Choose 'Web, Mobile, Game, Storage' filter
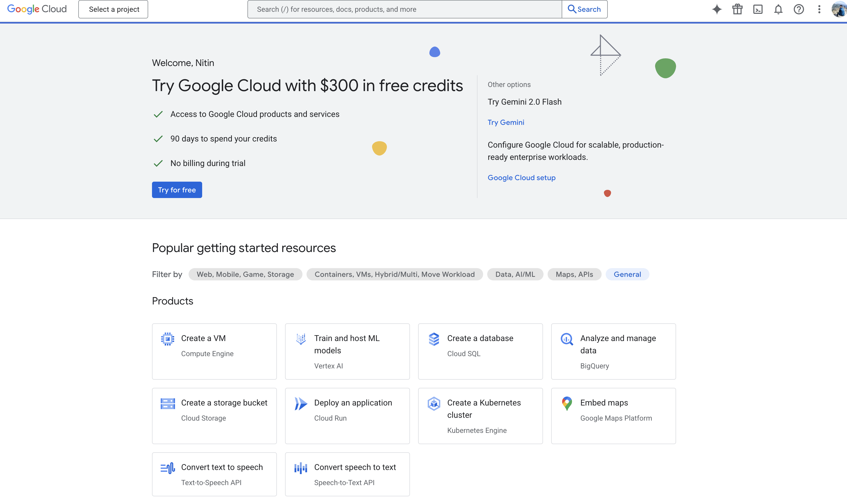 pyautogui.click(x=245, y=274)
